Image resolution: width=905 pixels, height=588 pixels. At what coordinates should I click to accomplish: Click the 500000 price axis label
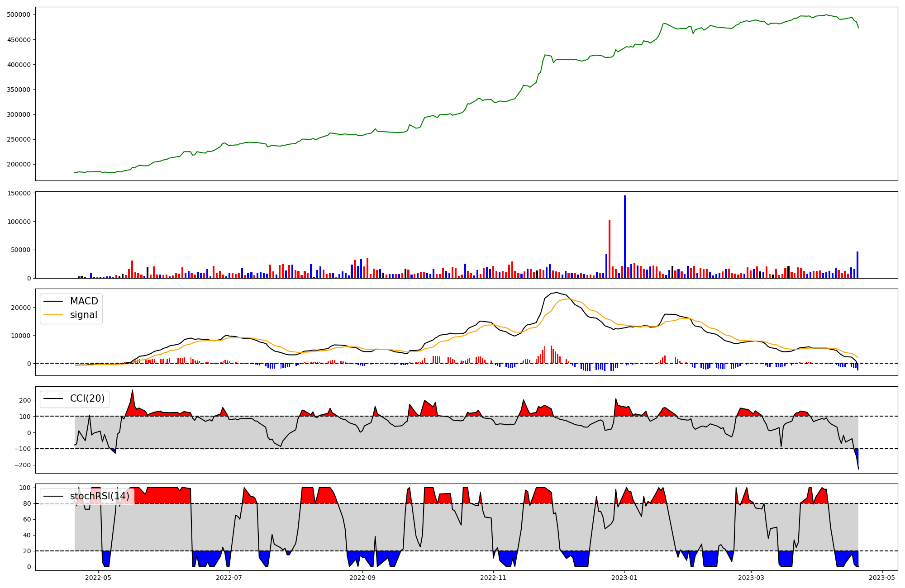click(x=19, y=14)
